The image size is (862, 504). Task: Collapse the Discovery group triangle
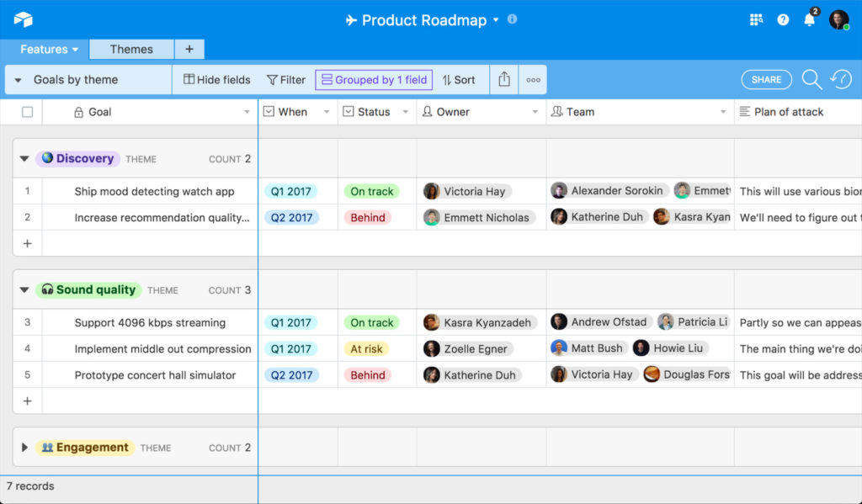[24, 158]
